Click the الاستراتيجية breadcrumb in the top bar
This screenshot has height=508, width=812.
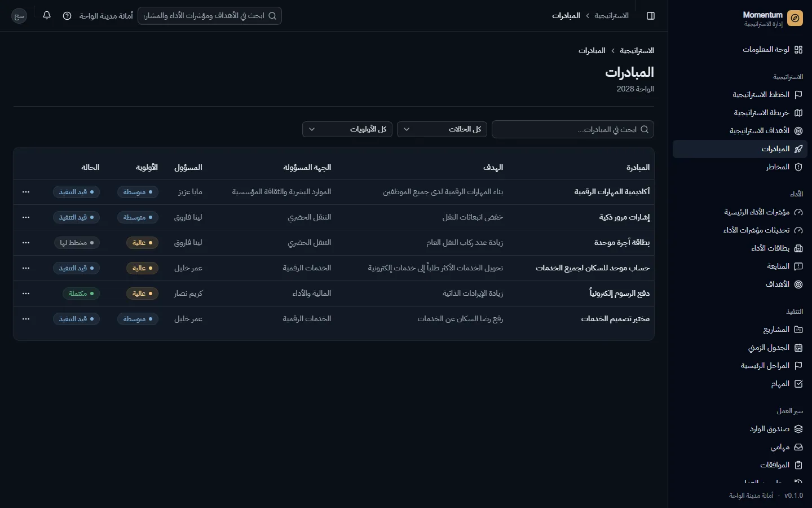pyautogui.click(x=611, y=16)
